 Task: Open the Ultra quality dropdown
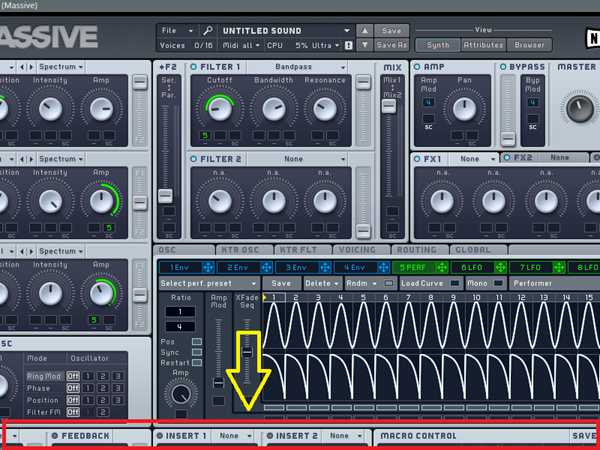pyautogui.click(x=325, y=46)
